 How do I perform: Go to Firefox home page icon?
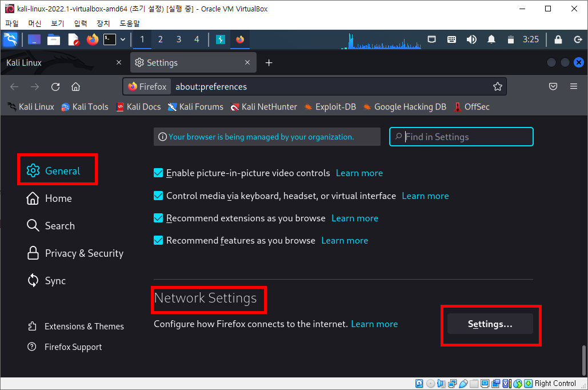[x=76, y=87]
